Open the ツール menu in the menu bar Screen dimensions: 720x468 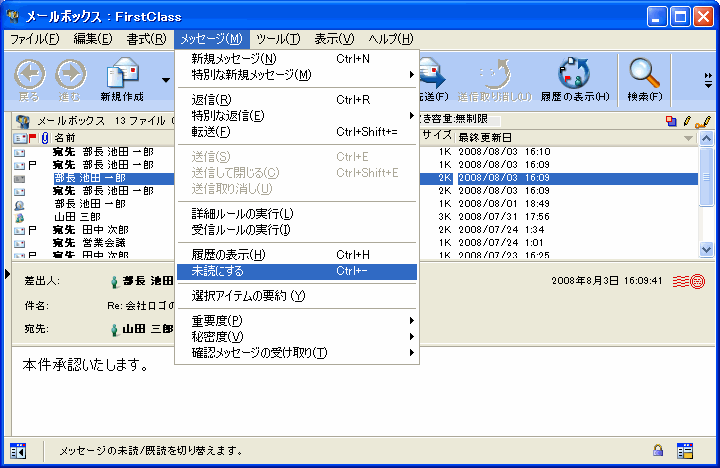coord(277,39)
